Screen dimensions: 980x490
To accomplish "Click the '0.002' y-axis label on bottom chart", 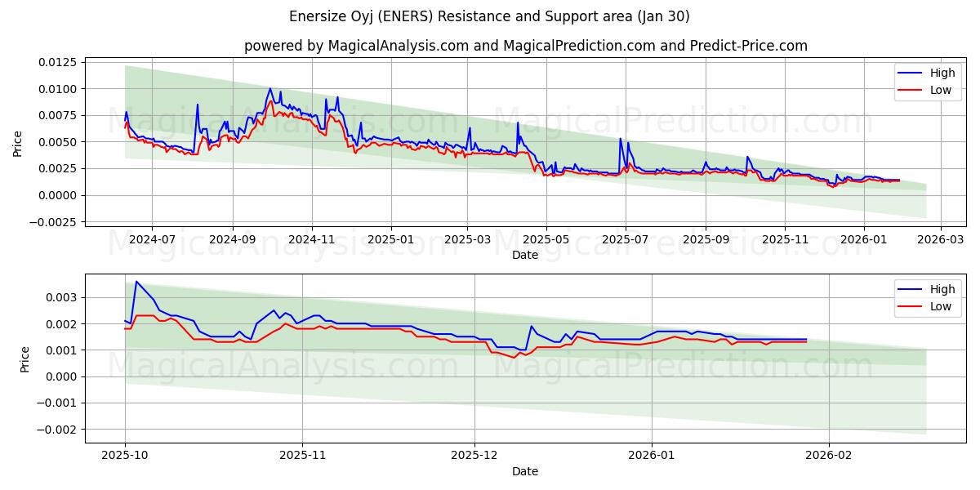I will (63, 324).
